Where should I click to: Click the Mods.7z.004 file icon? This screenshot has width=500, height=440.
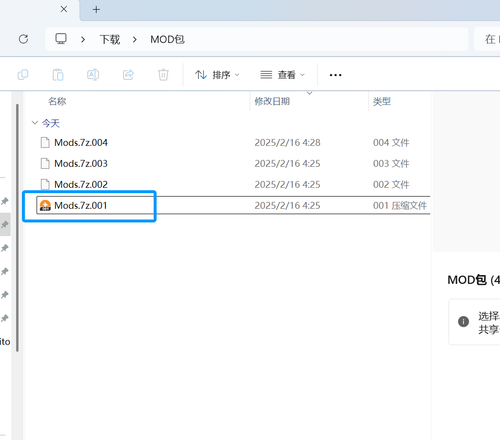pos(45,143)
